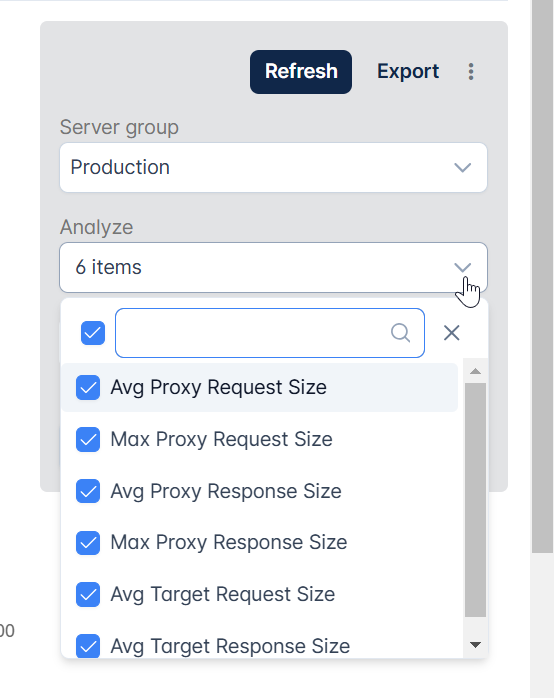Focus the metric search input field
The height and width of the screenshot is (698, 554).
tap(270, 333)
